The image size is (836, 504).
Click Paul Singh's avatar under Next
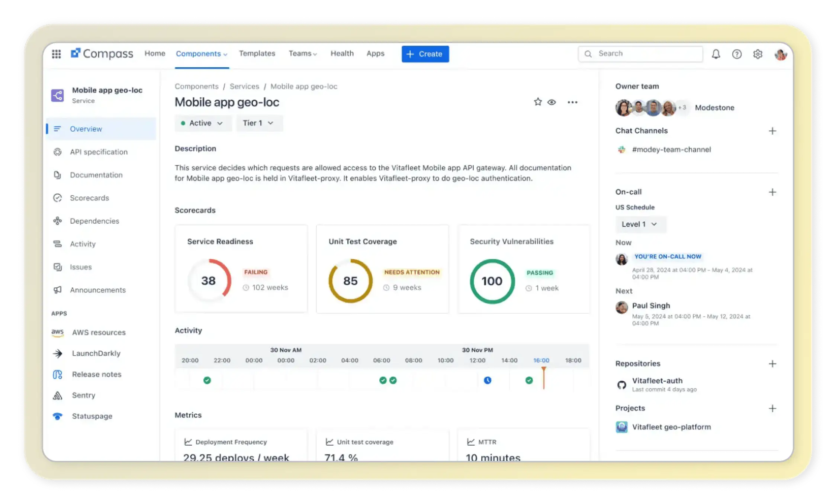[621, 307]
